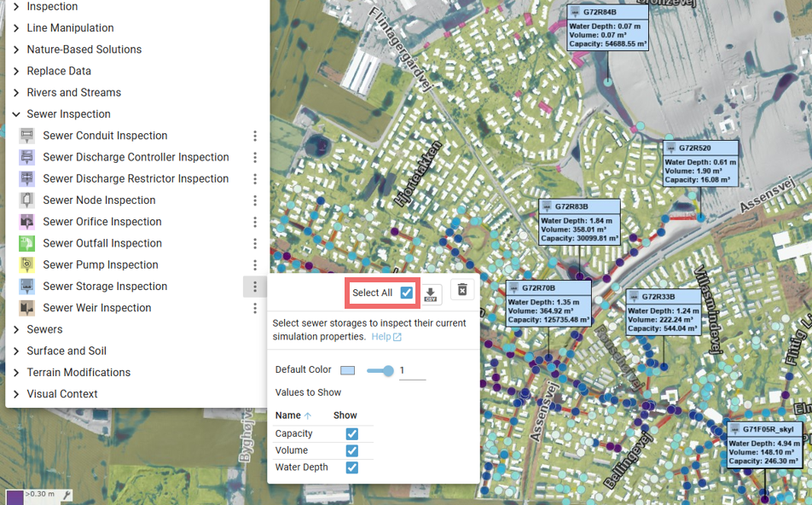
Task: Collapse the Sewer Inspection category
Action: 16,114
